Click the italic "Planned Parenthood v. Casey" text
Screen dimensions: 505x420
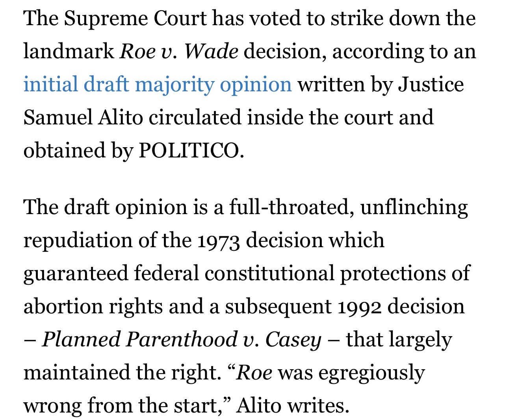pos(182,340)
